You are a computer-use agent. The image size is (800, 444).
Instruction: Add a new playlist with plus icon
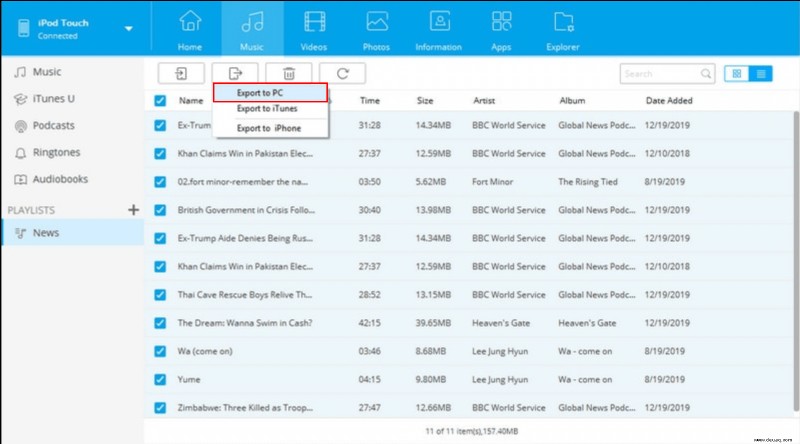click(x=133, y=210)
